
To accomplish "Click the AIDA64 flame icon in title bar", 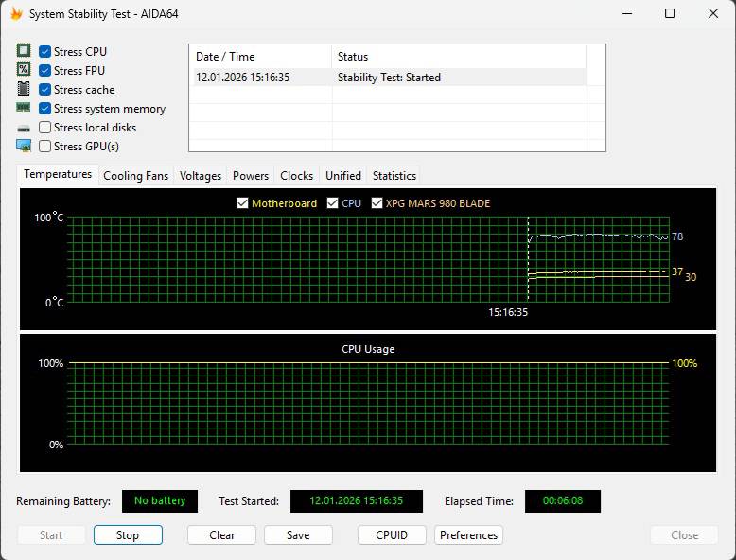I will pyautogui.click(x=15, y=14).
